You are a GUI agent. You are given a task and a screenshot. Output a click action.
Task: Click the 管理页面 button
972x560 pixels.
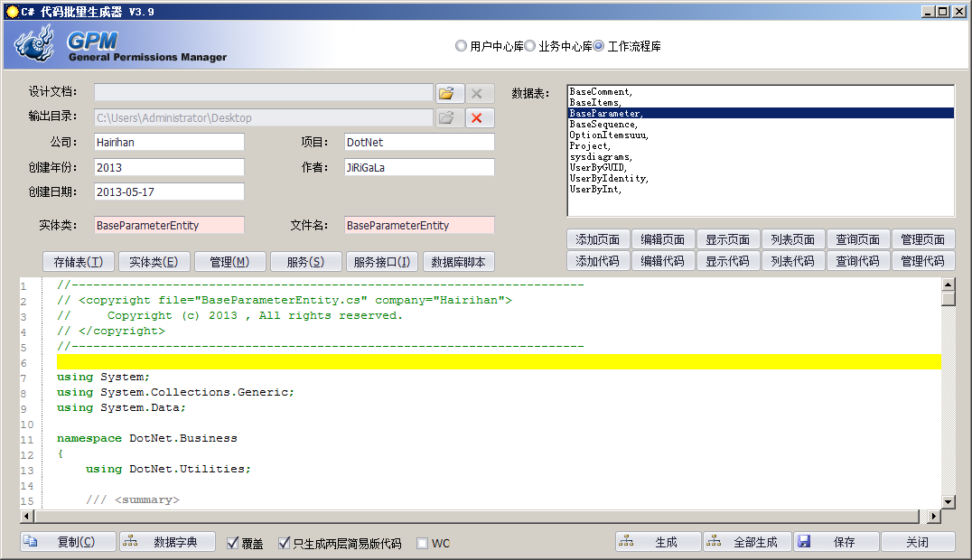point(923,239)
